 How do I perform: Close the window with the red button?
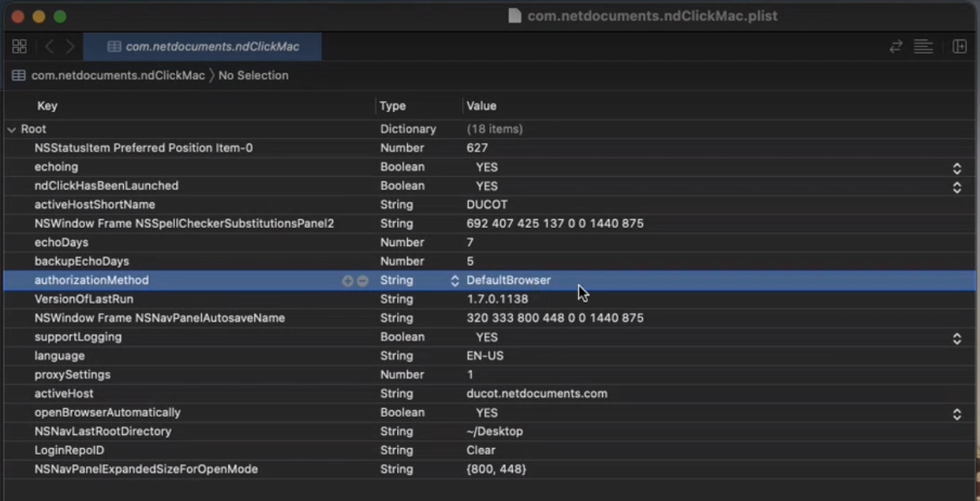tap(17, 16)
